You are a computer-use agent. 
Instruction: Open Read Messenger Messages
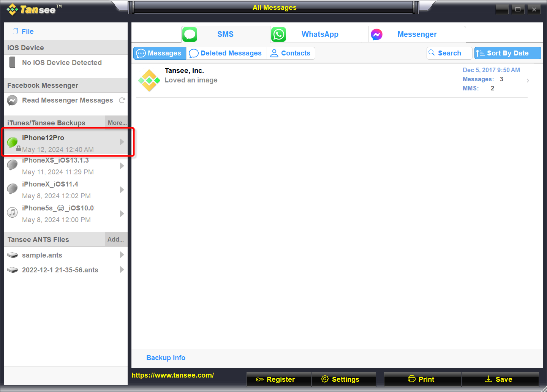pos(67,100)
